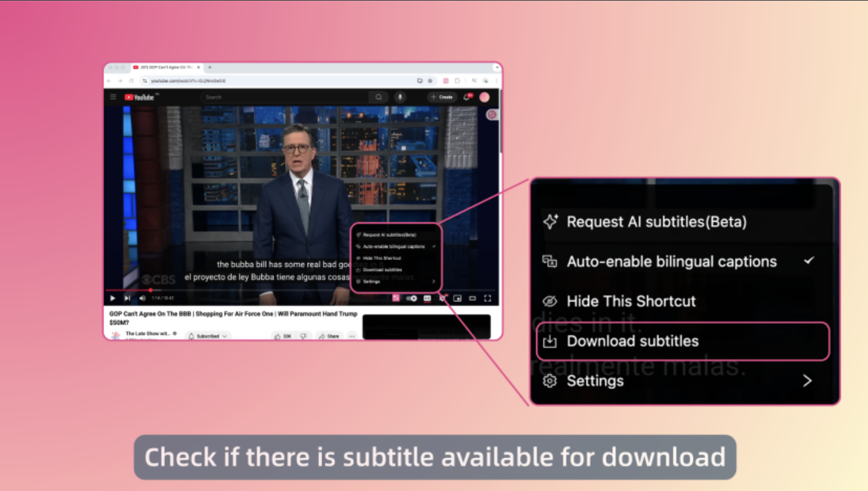Screen dimensions: 868x491
Task: Toggle the YouTube autoplay switch
Action: click(x=412, y=298)
